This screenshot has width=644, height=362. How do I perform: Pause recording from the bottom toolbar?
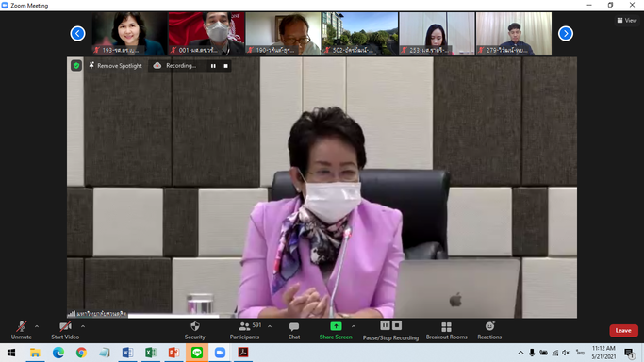coord(385,325)
